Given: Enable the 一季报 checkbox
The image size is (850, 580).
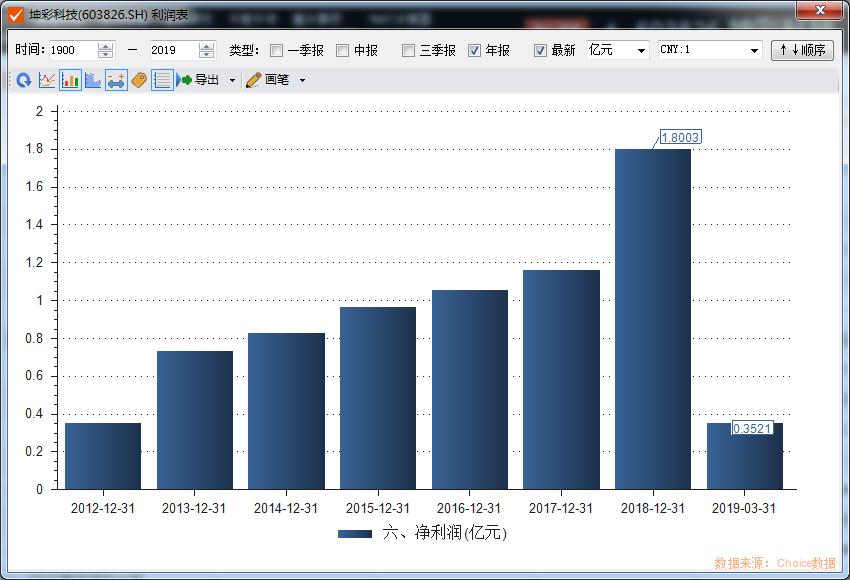Looking at the screenshot, I should click(276, 50).
